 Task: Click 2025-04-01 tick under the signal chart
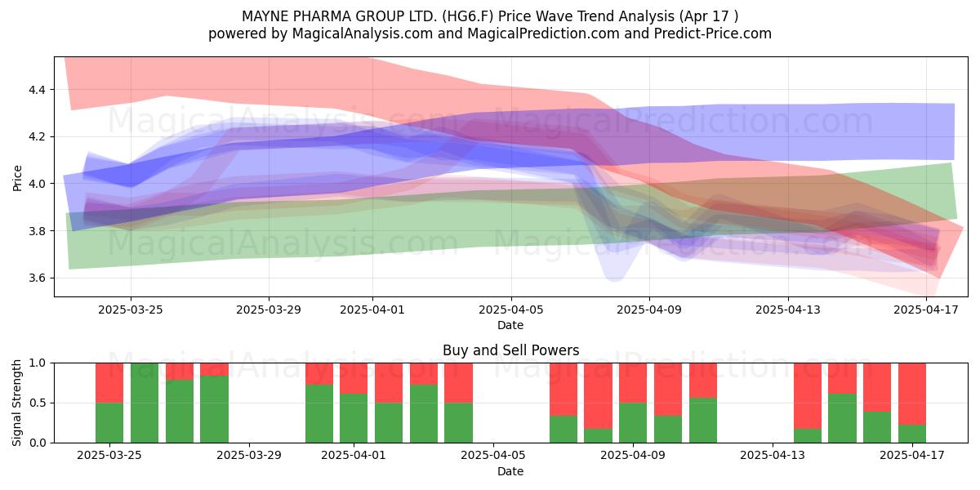pos(354,456)
